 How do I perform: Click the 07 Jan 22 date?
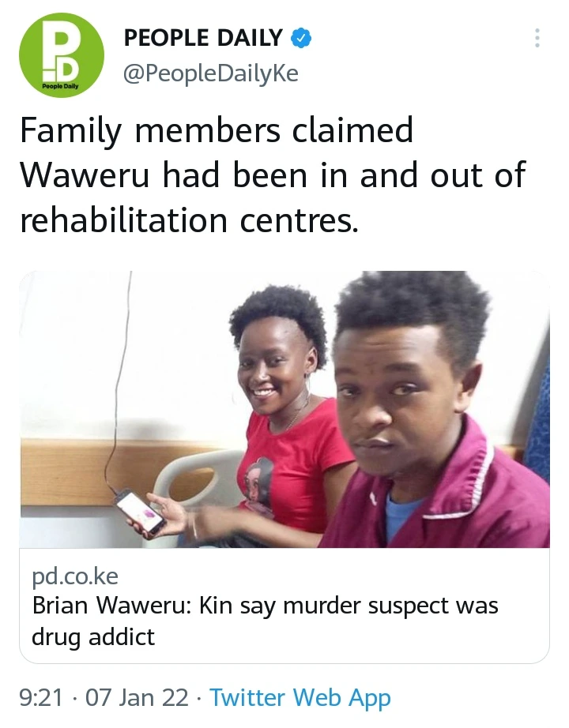click(138, 697)
